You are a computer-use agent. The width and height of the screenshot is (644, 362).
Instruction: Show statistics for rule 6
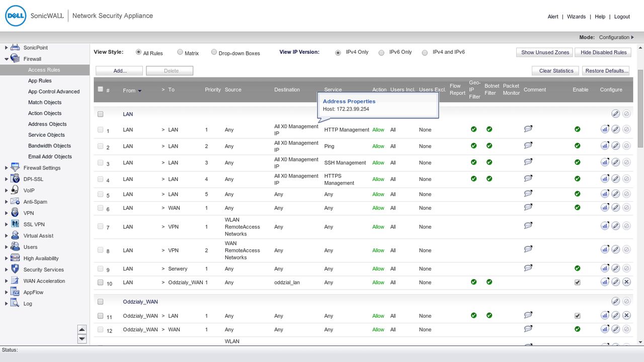click(605, 208)
